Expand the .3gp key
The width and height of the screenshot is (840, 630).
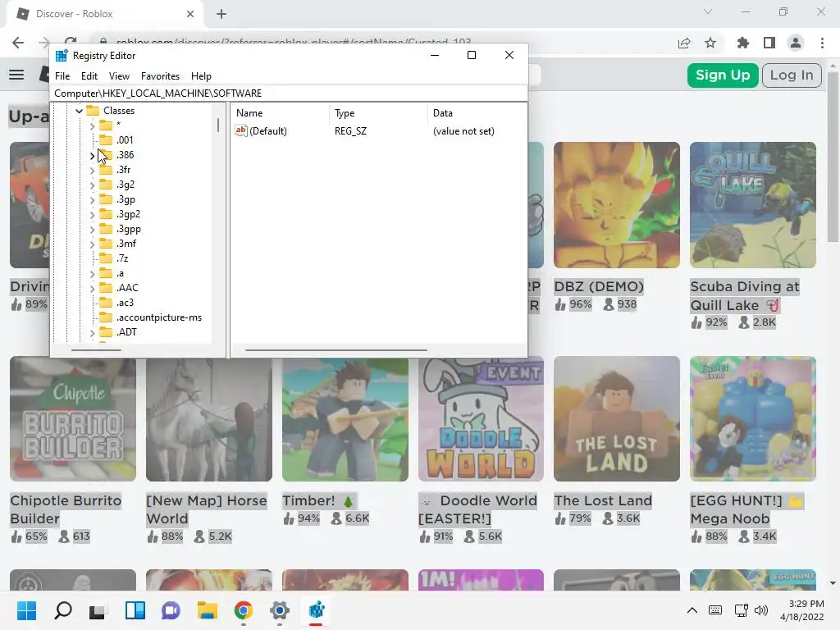[92, 200]
